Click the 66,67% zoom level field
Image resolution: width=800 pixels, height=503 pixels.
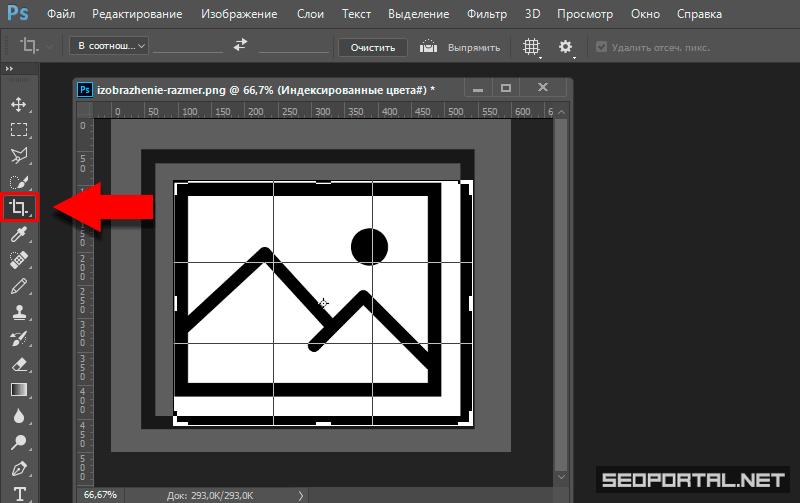[x=100, y=494]
